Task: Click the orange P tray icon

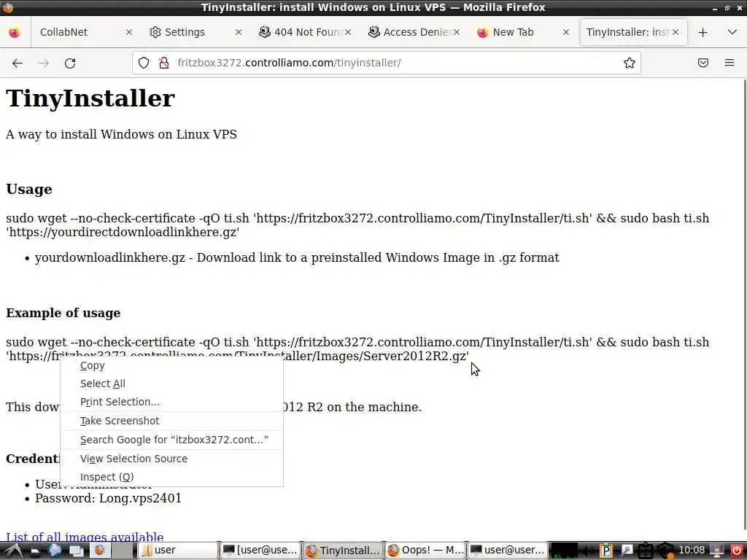Action: tap(606, 551)
